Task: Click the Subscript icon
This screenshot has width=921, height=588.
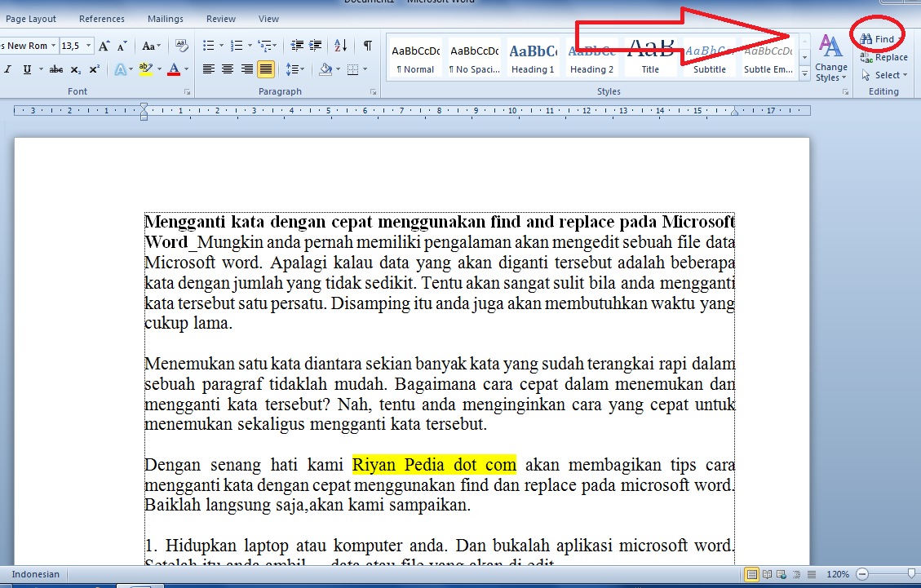Action: coord(76,70)
